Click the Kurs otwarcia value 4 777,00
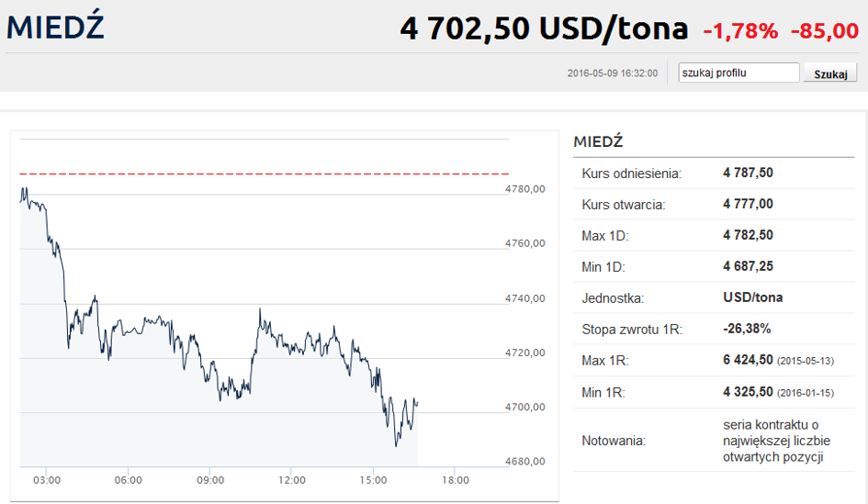The width and height of the screenshot is (868, 504). point(748,204)
